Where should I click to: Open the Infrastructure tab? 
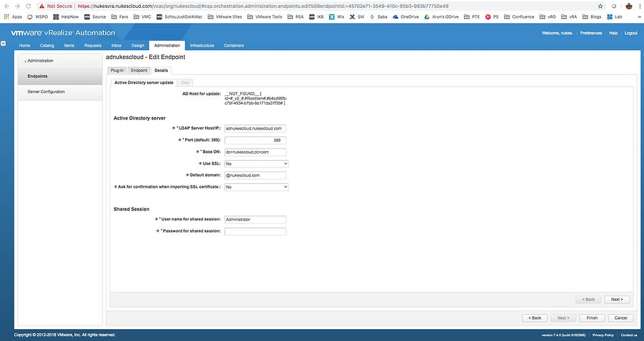[202, 45]
